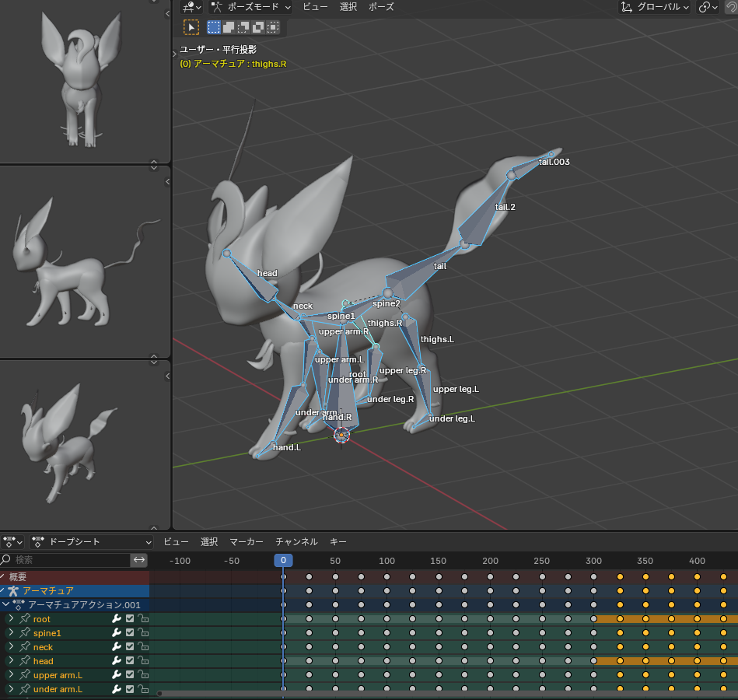Toggle the under arm.L channel checkbox
The image size is (738, 700).
[130, 689]
